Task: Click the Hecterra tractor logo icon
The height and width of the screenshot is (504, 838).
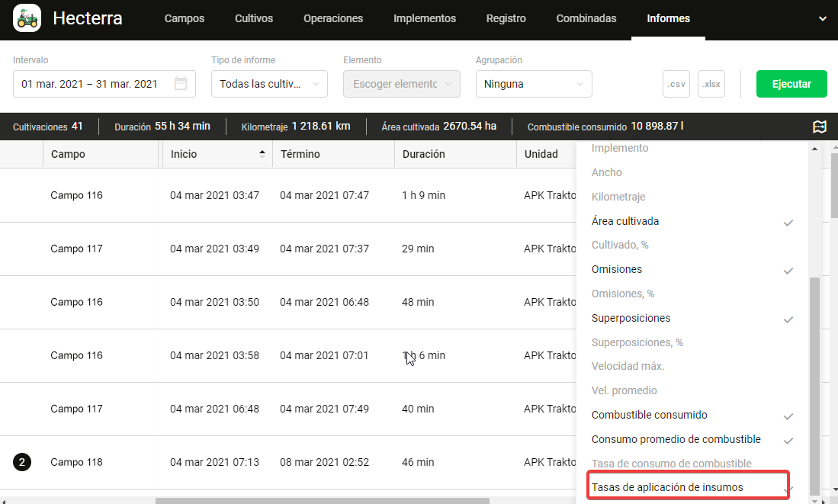Action: click(x=27, y=18)
